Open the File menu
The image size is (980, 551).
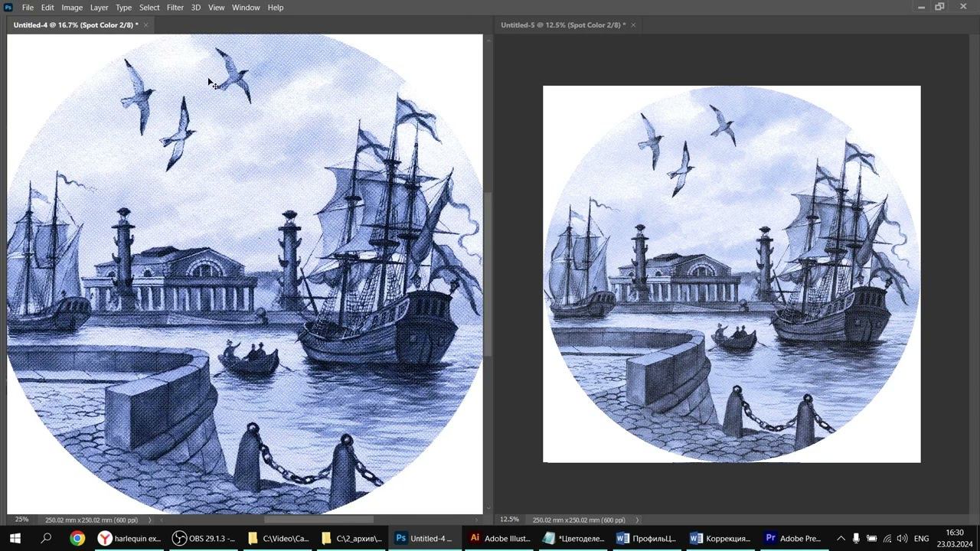point(28,8)
